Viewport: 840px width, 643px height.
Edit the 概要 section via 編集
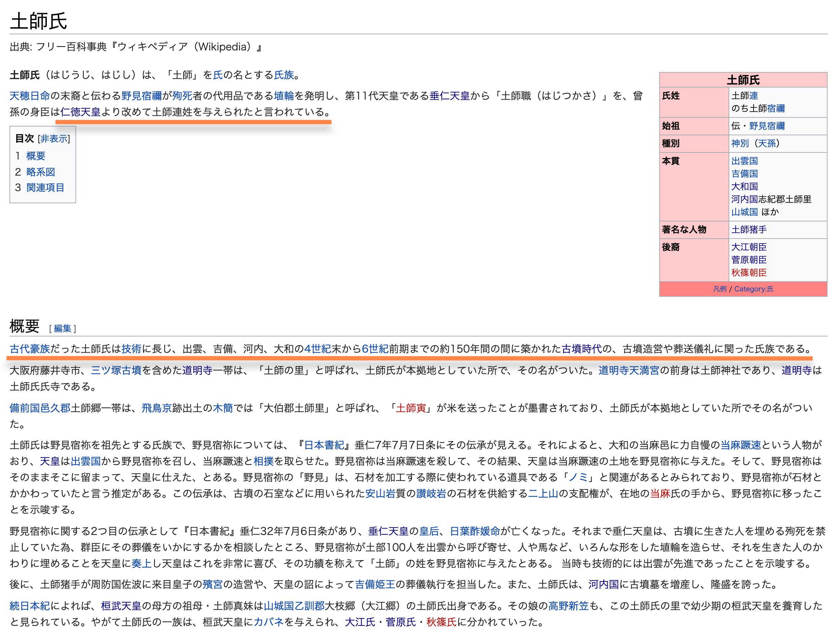pyautogui.click(x=62, y=328)
